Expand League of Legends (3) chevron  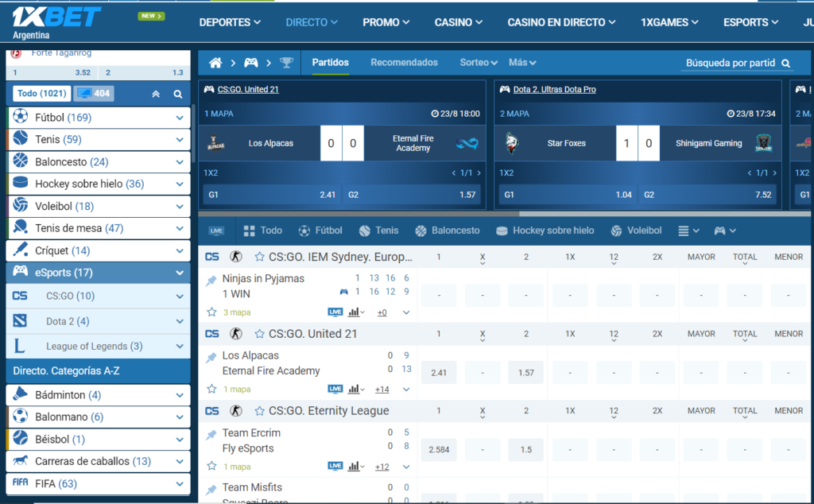180,347
